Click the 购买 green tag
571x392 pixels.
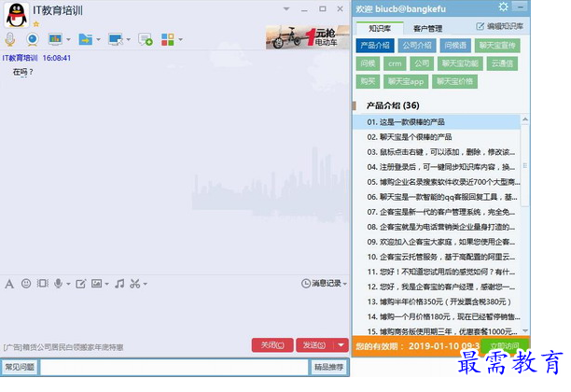pos(368,81)
